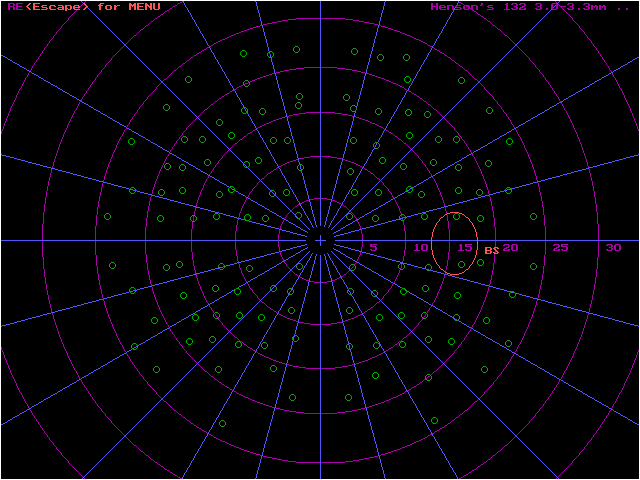Select the lowest stimulus point in the right half

point(434,420)
